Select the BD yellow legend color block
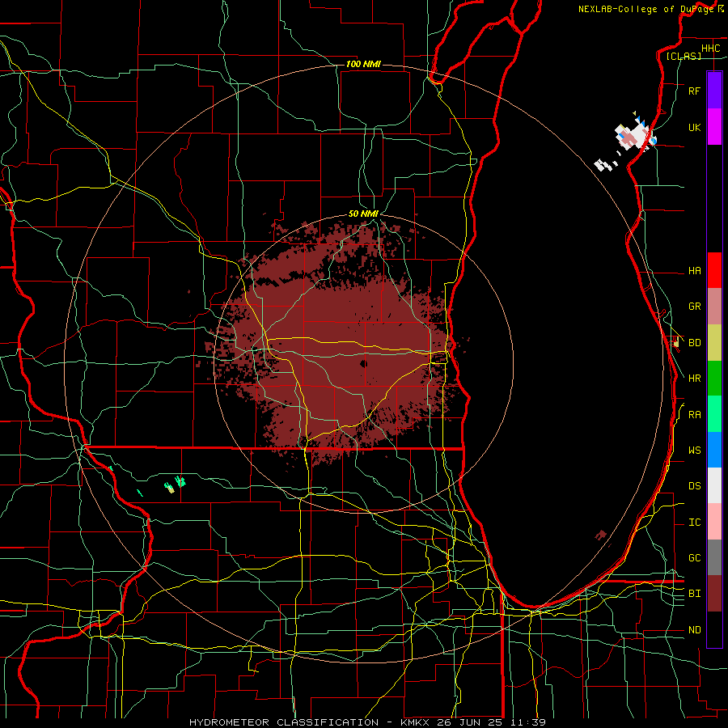 click(714, 343)
